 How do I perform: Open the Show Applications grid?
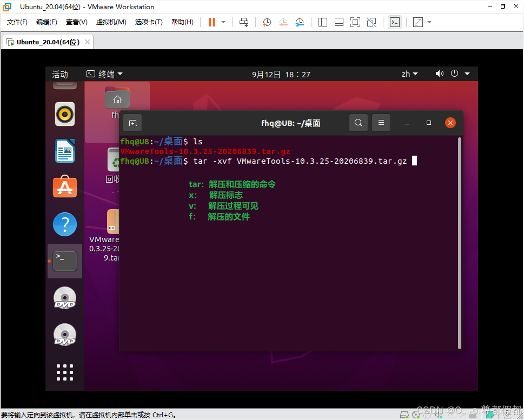click(x=65, y=372)
